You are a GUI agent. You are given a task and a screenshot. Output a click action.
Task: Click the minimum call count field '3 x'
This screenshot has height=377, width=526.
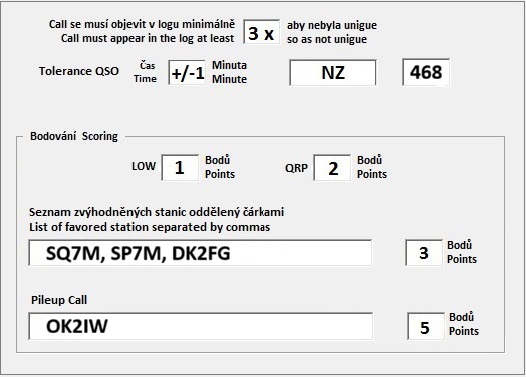coord(261,32)
